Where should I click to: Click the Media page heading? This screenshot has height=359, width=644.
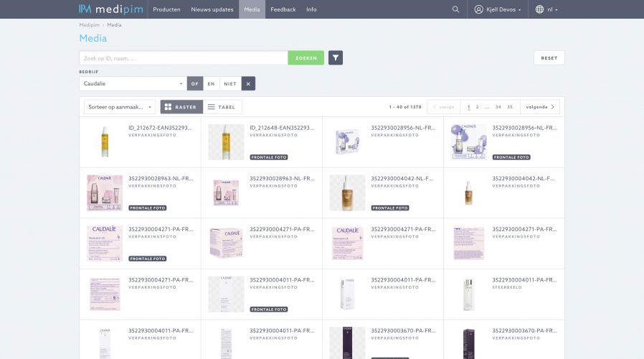(93, 38)
